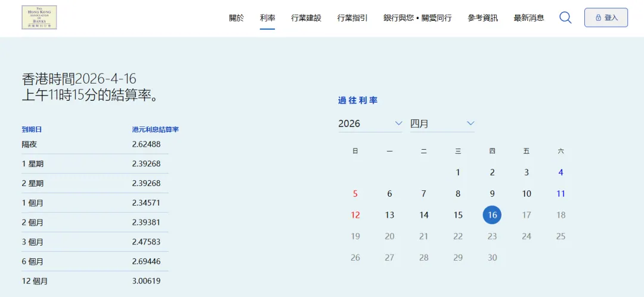
Task: Click greyed-out date 17
Action: 527,215
